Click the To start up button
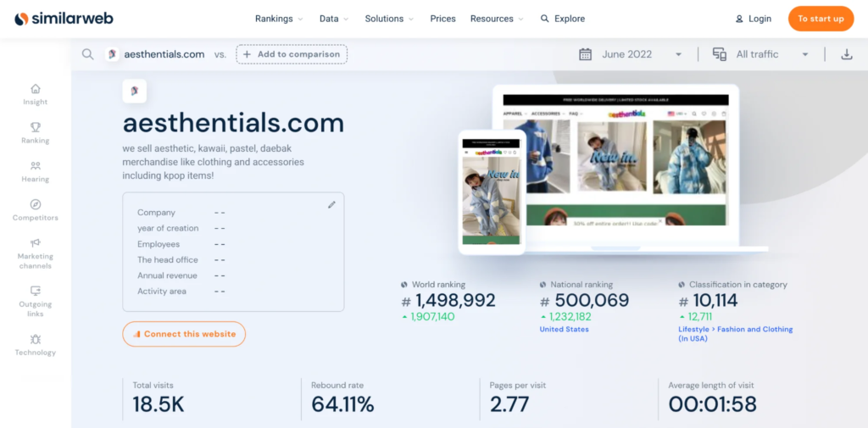868x428 pixels. coord(821,19)
